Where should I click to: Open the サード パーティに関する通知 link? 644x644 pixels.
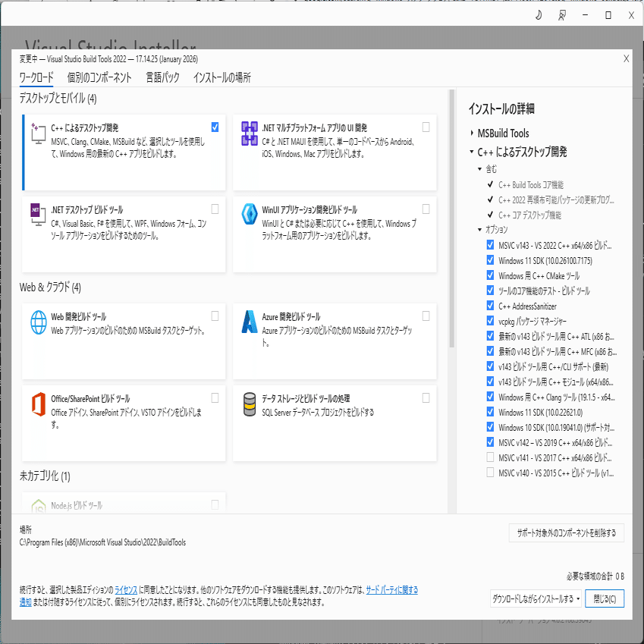tap(392, 590)
